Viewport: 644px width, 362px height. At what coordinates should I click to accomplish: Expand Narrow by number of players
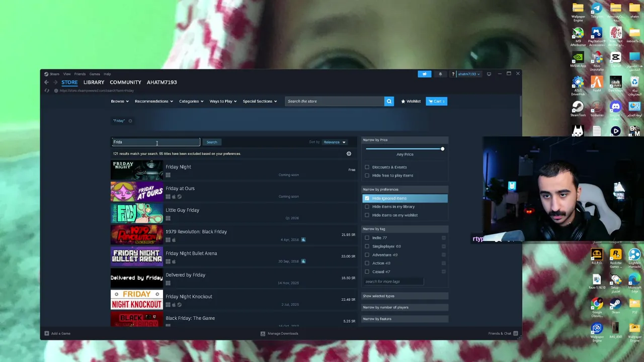point(405,307)
